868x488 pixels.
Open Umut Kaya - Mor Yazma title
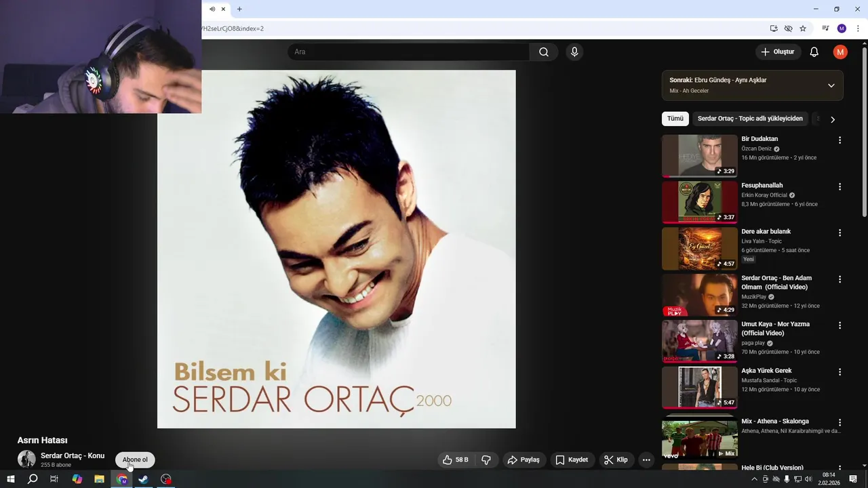775,329
